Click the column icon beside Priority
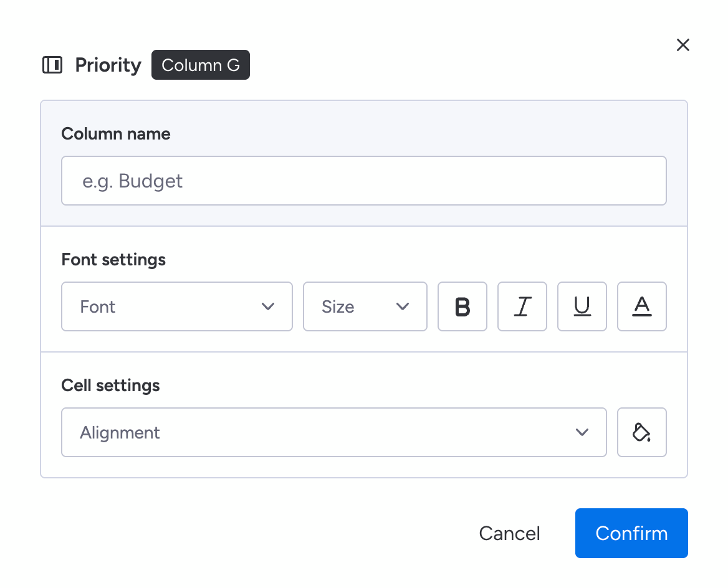Image resolution: width=728 pixels, height=588 pixels. (x=52, y=65)
